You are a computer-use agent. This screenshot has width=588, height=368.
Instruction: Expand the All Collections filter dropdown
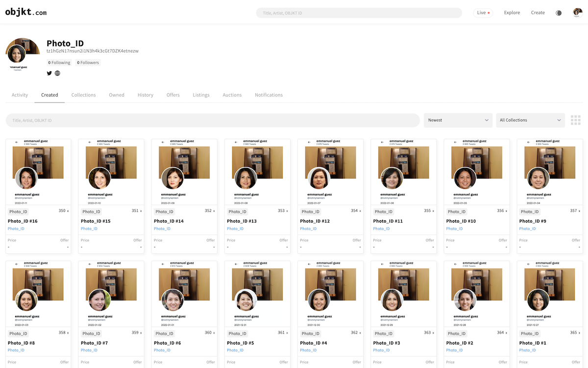click(x=531, y=120)
